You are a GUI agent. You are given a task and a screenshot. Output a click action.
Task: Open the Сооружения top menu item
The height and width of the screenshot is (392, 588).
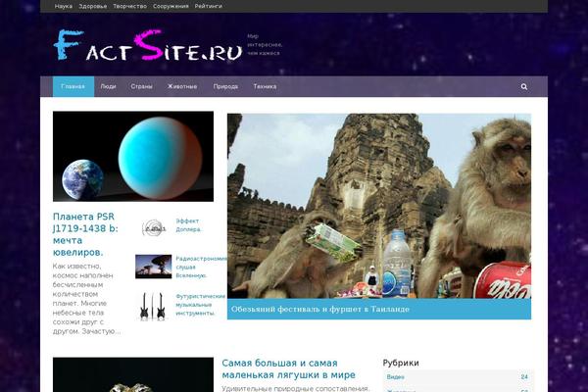(x=171, y=7)
